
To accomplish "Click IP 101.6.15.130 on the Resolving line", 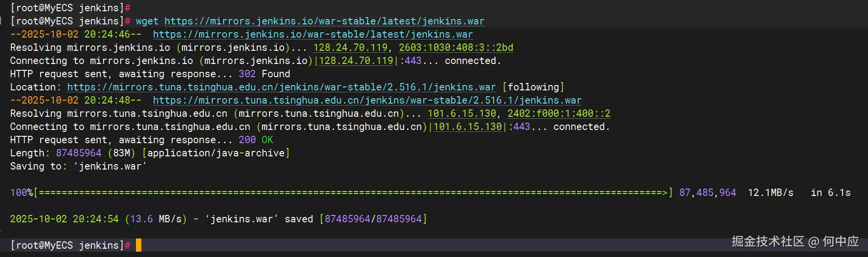I will (462, 113).
